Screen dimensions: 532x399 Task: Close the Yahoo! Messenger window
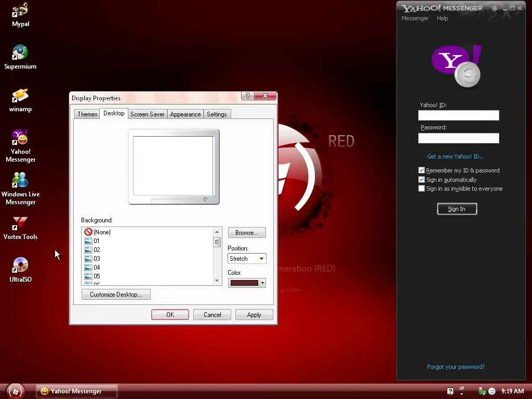coord(520,8)
